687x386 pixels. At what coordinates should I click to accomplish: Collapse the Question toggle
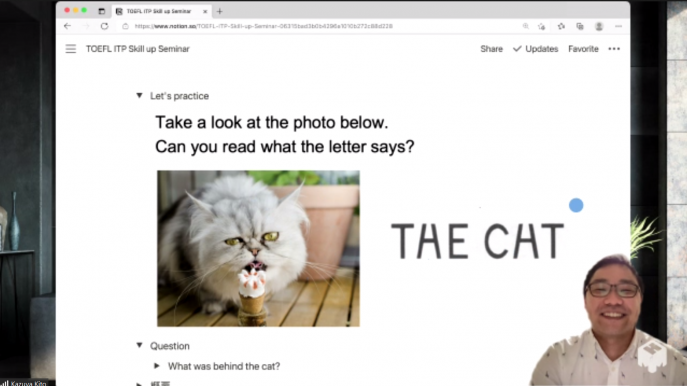(x=139, y=345)
